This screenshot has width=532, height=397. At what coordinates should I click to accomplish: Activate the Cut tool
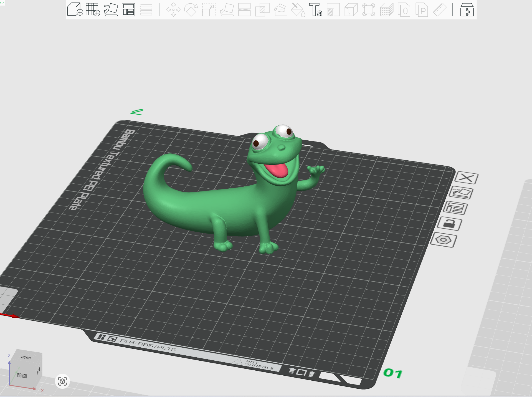pos(244,10)
